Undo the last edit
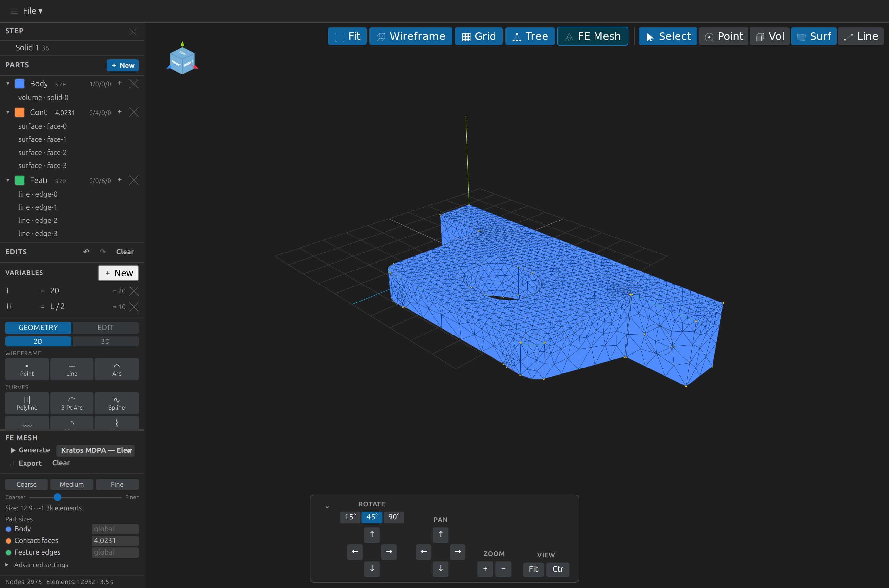Screen dimensions: 889x588 point(86,252)
